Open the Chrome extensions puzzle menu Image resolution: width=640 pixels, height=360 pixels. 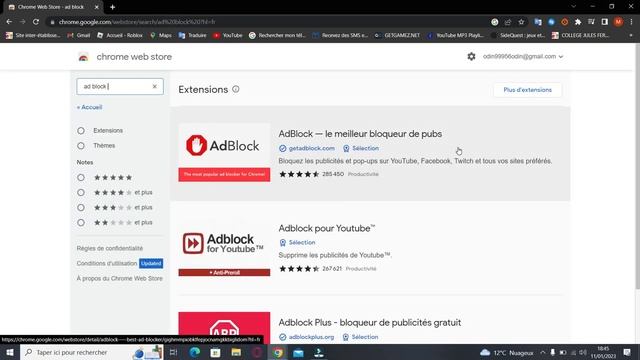pyautogui.click(x=578, y=22)
